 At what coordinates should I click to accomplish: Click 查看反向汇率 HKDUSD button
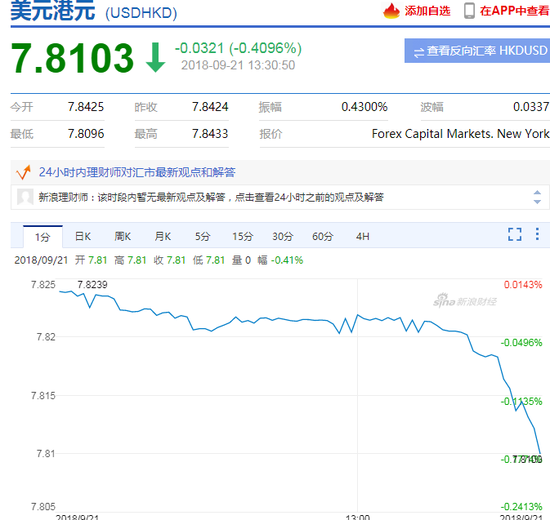point(477,51)
